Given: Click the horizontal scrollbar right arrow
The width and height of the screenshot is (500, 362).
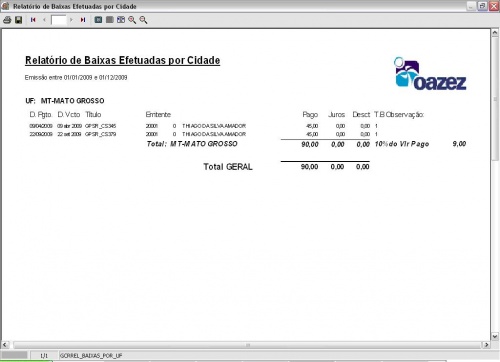Looking at the screenshot, I should point(486,345).
